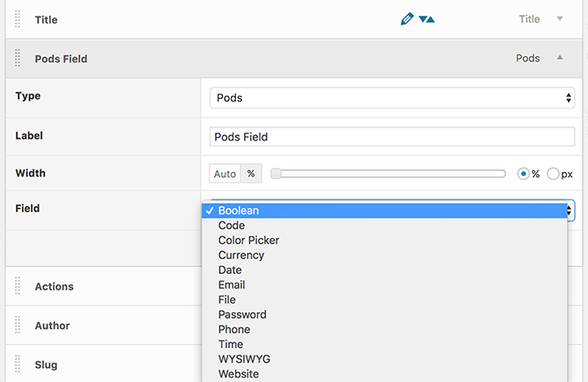
Task: Select Currency option in dropdown list
Action: tap(240, 255)
